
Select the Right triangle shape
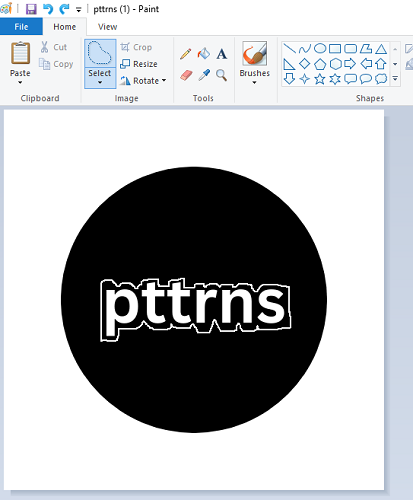(289, 64)
